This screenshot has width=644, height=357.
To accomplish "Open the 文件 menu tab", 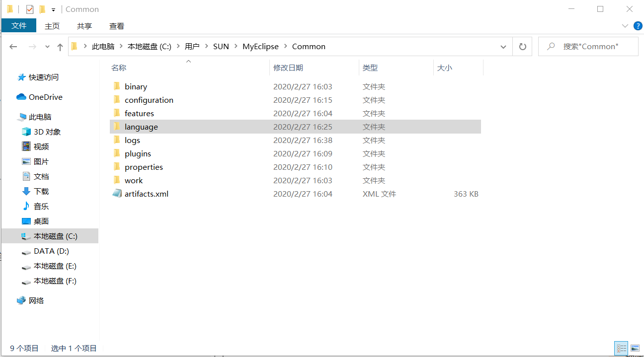I will click(19, 25).
